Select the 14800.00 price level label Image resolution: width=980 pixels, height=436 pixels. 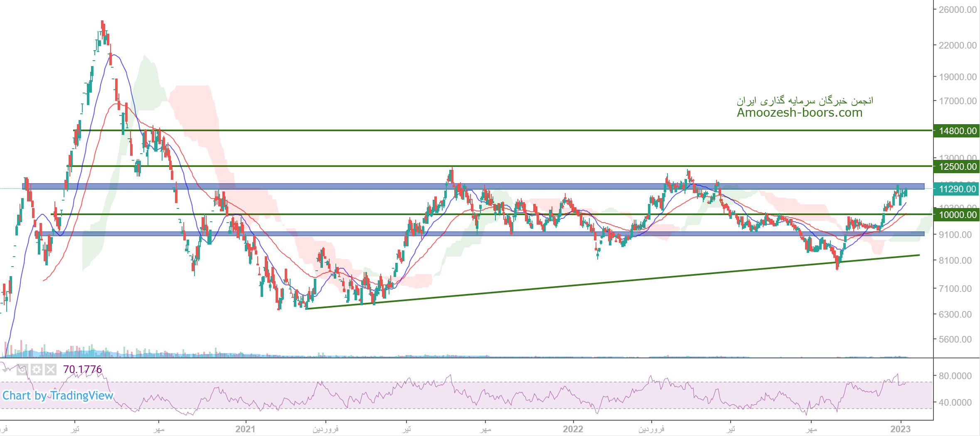957,131
